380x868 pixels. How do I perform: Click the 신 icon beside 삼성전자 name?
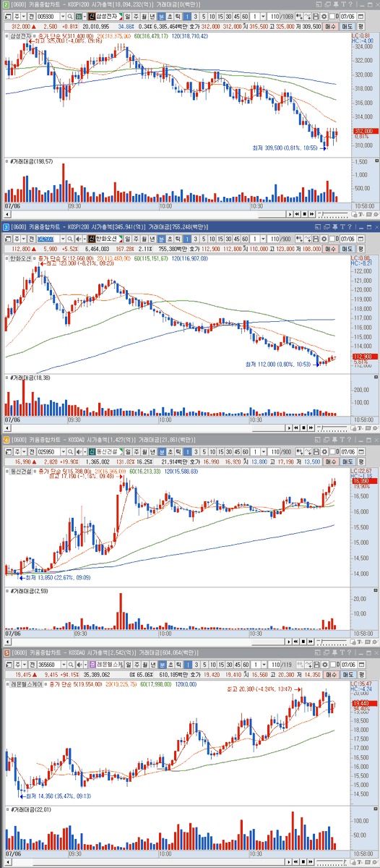coord(90,15)
